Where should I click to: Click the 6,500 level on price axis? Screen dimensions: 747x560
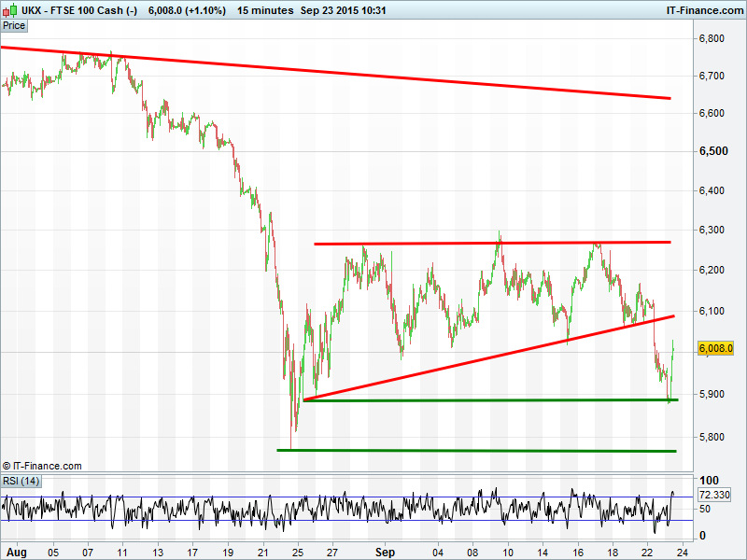coord(712,151)
